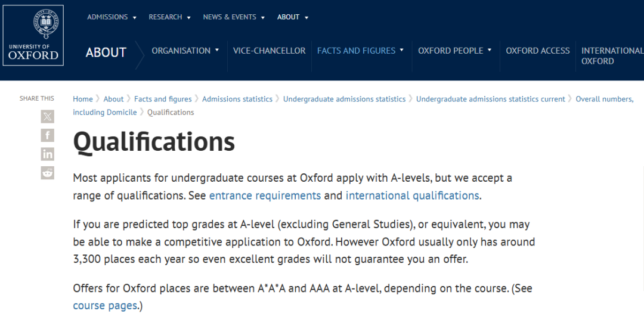Follow the international qualifications link
The image size is (644, 317).
[x=412, y=195]
